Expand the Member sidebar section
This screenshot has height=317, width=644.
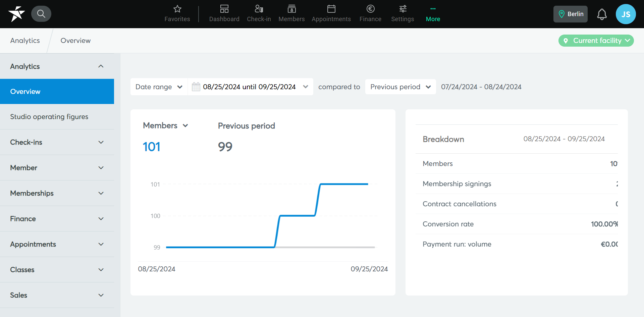(x=57, y=168)
